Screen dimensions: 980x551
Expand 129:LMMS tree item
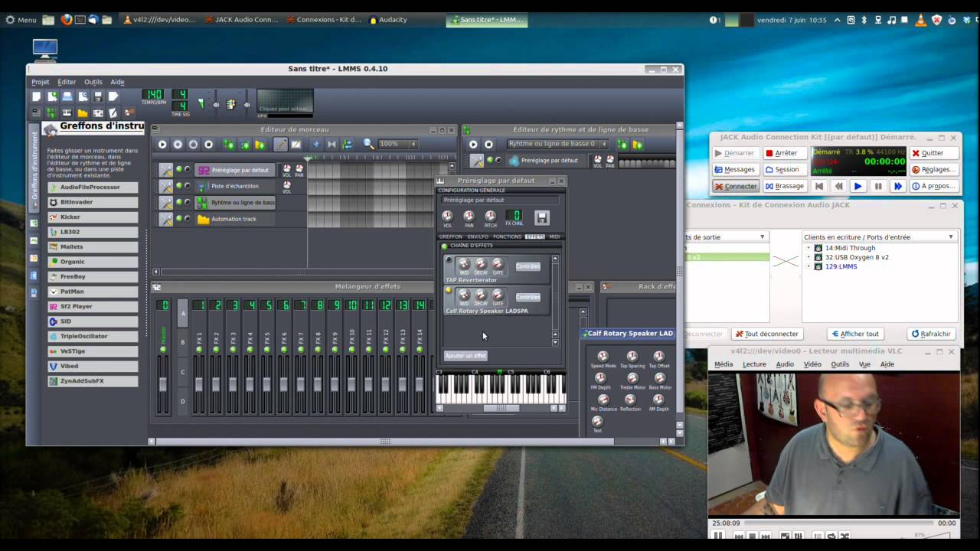click(808, 266)
